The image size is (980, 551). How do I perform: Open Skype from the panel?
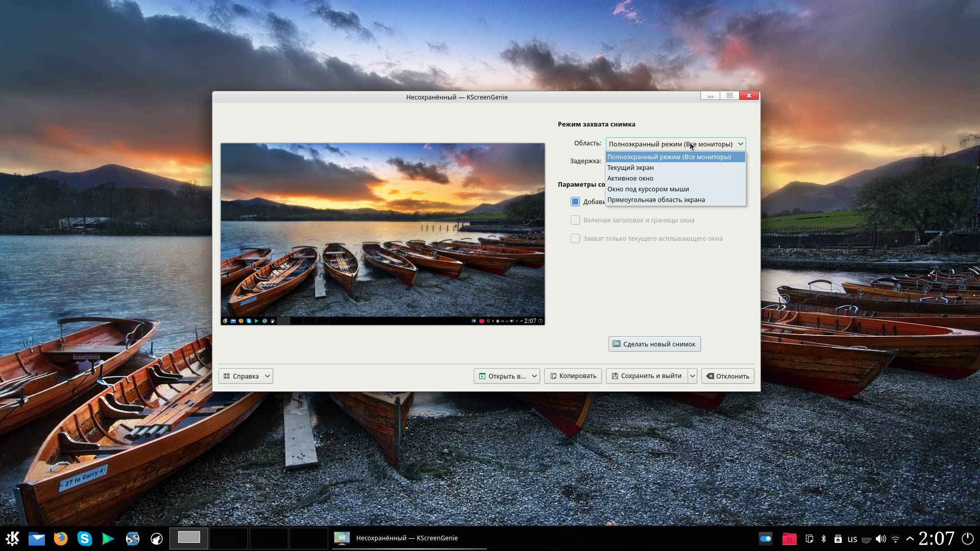84,538
